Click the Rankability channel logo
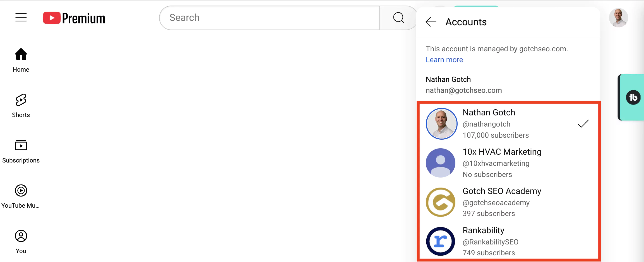644x262 pixels. point(441,241)
